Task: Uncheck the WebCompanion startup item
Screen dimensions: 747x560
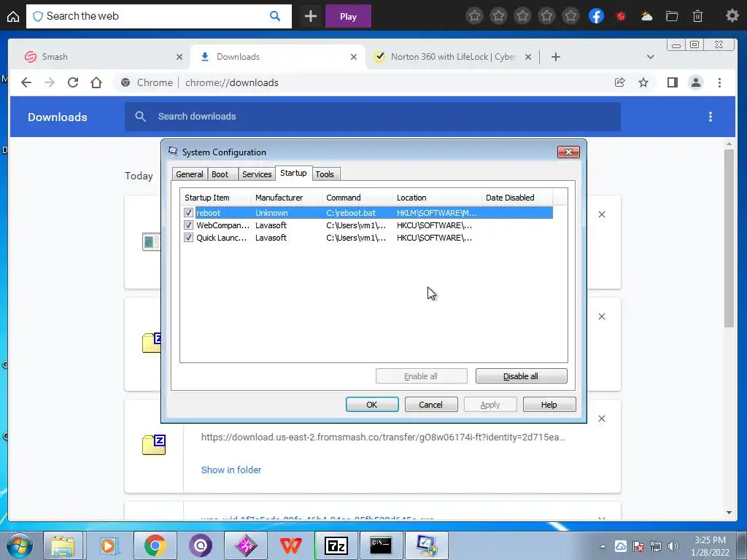Action: [189, 225]
